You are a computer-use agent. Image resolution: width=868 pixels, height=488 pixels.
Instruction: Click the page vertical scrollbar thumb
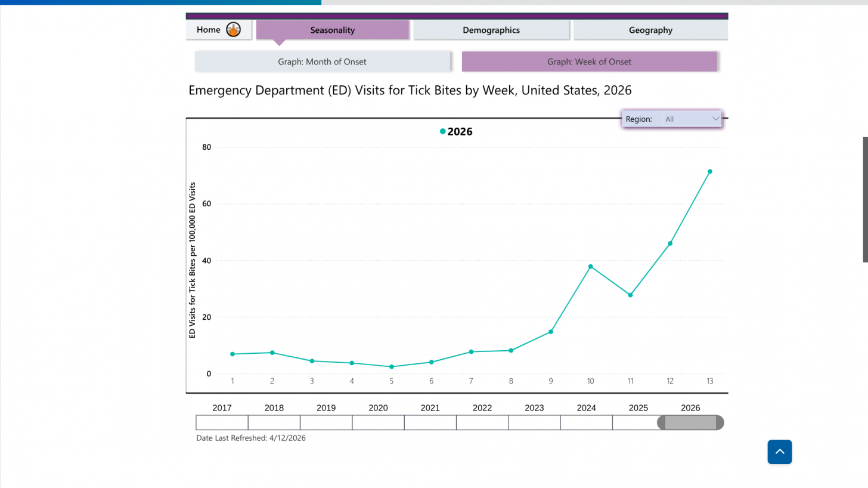pos(865,199)
